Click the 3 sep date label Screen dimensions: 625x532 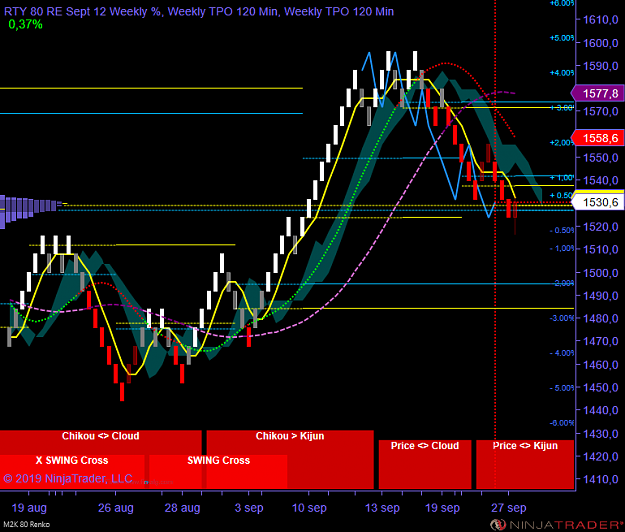point(249,508)
